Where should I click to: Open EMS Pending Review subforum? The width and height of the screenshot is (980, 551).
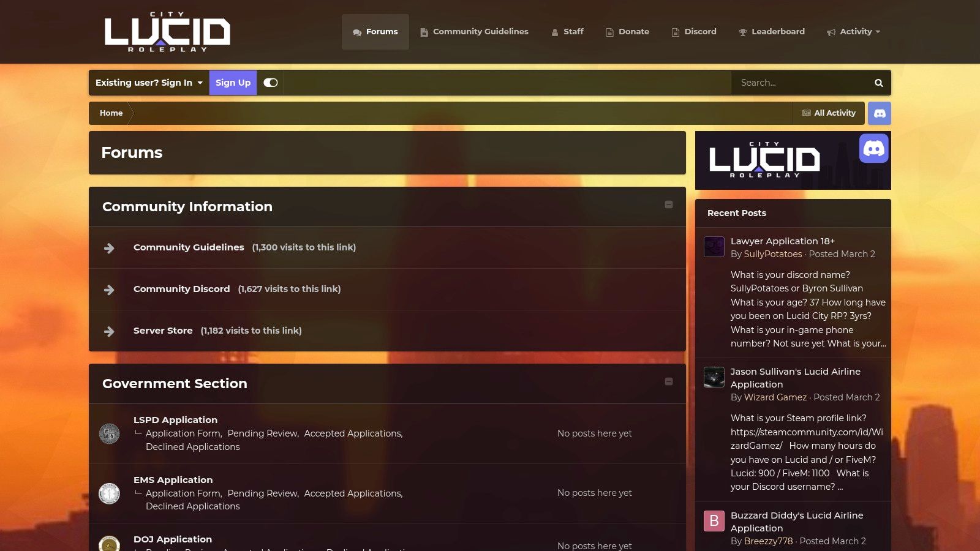pos(262,493)
